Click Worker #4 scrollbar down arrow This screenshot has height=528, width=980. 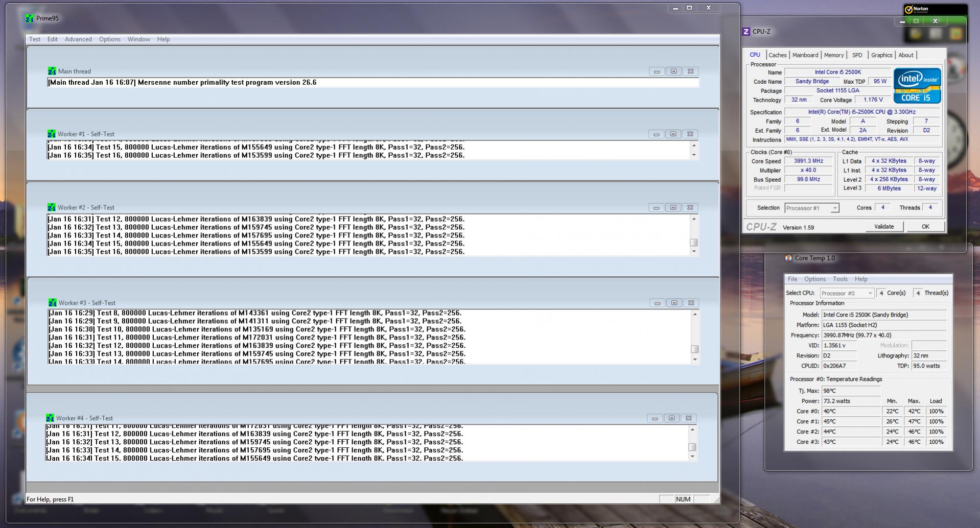click(x=692, y=457)
